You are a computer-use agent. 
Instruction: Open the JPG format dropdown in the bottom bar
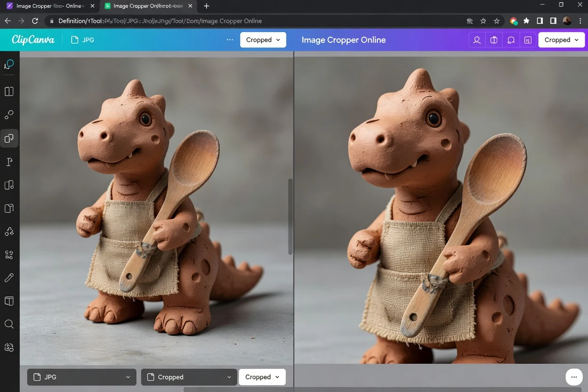(x=82, y=377)
